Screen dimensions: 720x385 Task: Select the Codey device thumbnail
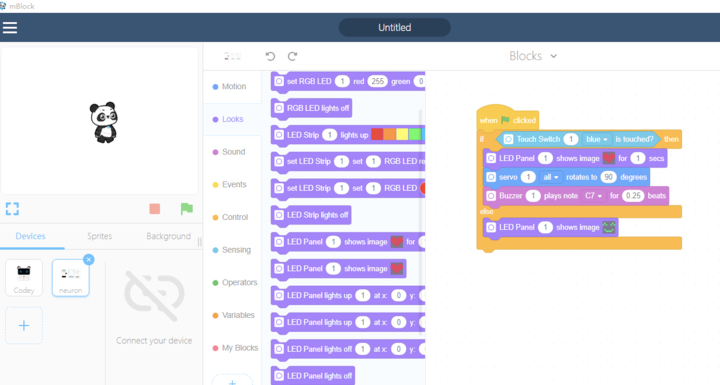[24, 277]
